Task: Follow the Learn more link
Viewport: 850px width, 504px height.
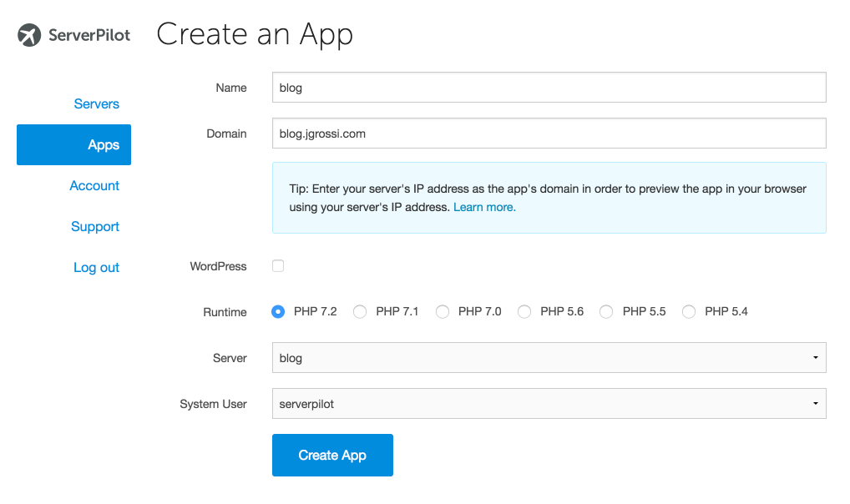Action: pyautogui.click(x=484, y=207)
